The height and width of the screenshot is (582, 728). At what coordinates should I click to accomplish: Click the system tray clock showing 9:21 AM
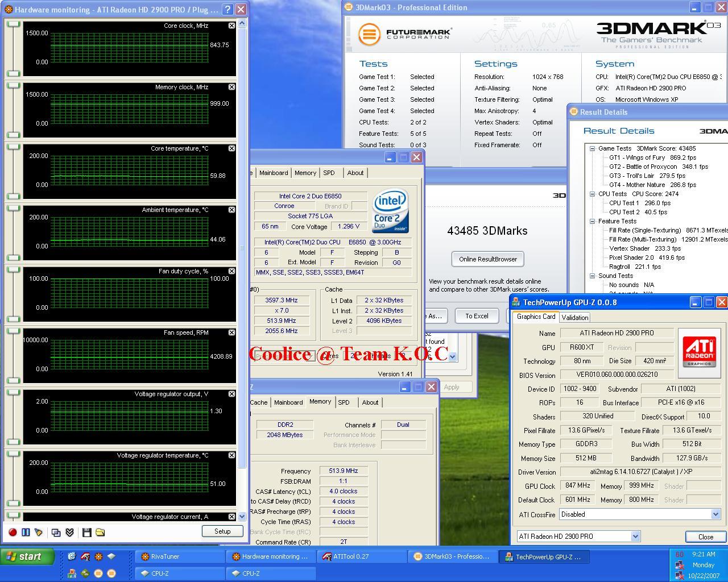point(704,554)
